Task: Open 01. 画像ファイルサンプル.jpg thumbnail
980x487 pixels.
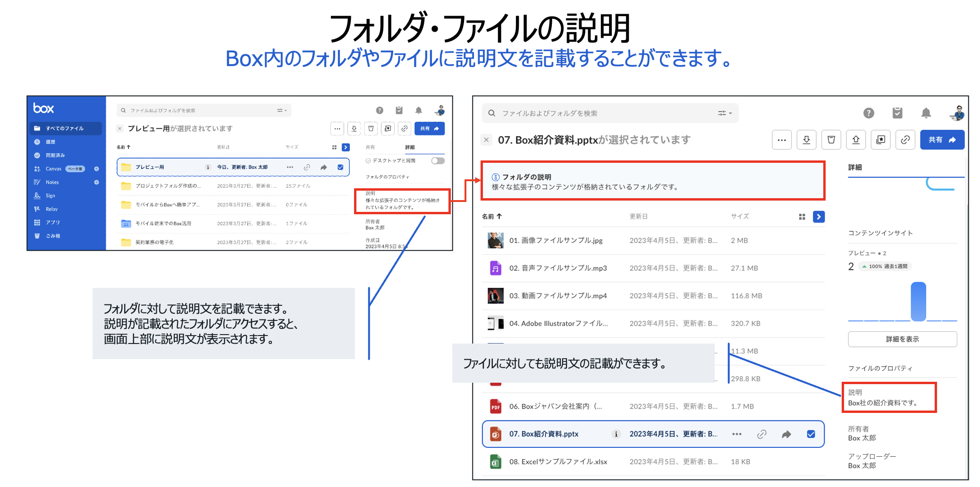Action: (495, 241)
